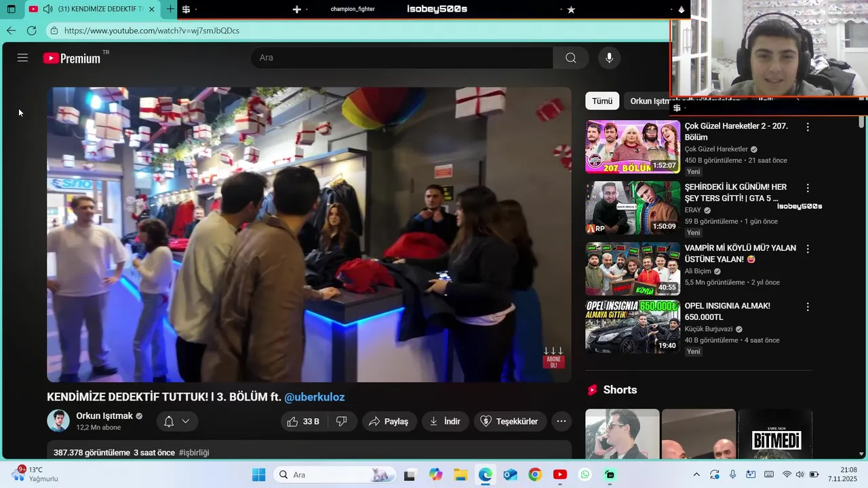The height and width of the screenshot is (488, 868).
Task: Click the tray microphone icon
Action: (x=733, y=474)
